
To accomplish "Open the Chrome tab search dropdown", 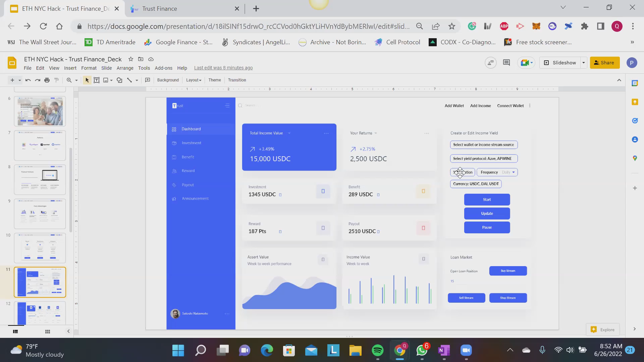I will tap(563, 7).
